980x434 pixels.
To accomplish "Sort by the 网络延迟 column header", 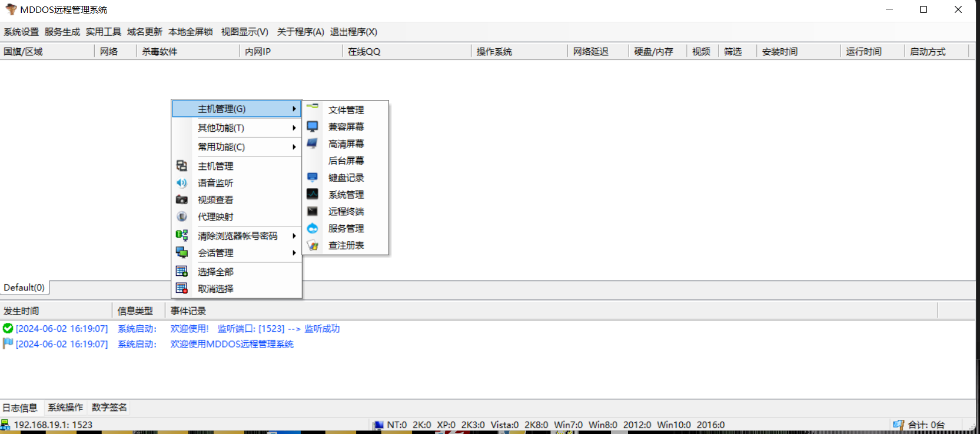I will pyautogui.click(x=598, y=52).
